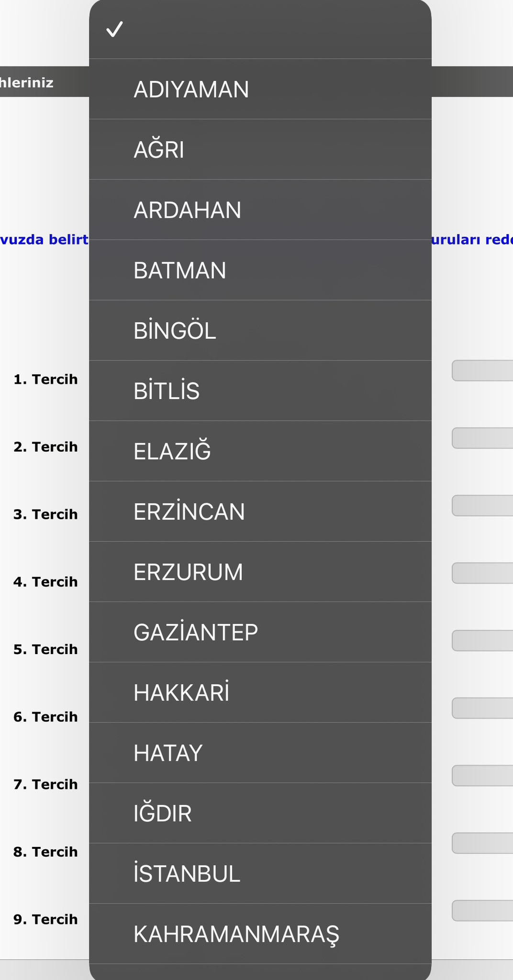Choose HAKKARİ city option
The width and height of the screenshot is (513, 980).
pos(260,692)
